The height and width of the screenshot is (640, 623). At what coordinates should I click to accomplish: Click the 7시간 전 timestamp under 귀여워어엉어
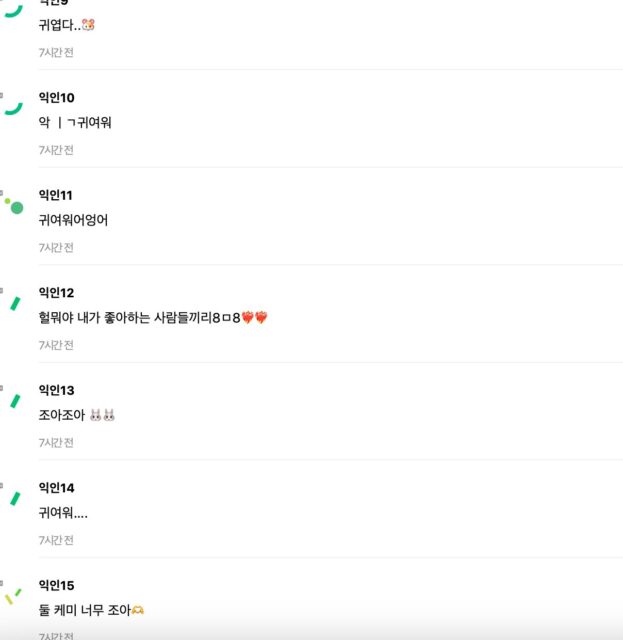coord(56,247)
